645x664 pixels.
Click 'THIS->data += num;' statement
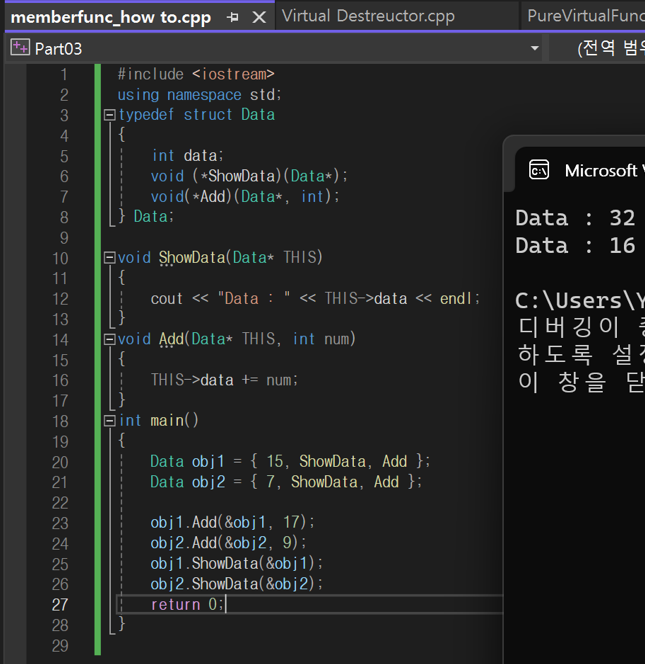pos(224,380)
